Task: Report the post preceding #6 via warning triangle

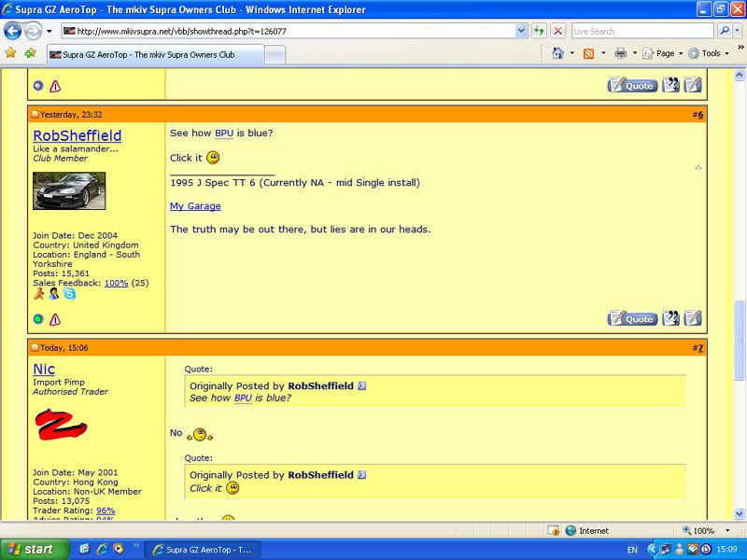Action: tap(55, 86)
